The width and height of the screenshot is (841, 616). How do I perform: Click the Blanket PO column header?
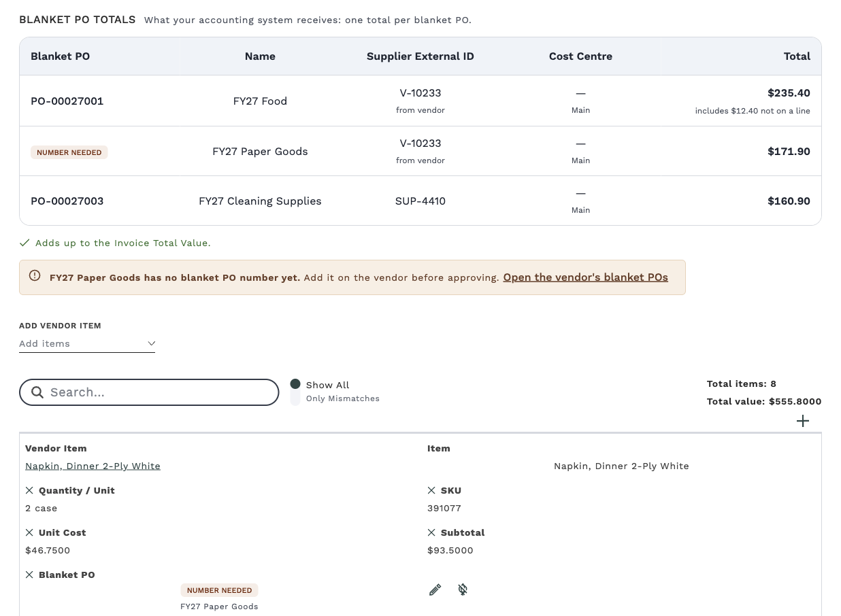[x=60, y=56]
